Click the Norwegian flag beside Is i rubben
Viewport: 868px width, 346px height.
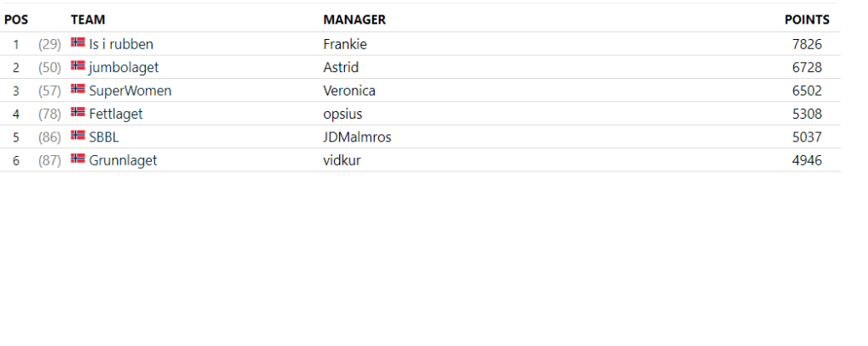pos(78,42)
